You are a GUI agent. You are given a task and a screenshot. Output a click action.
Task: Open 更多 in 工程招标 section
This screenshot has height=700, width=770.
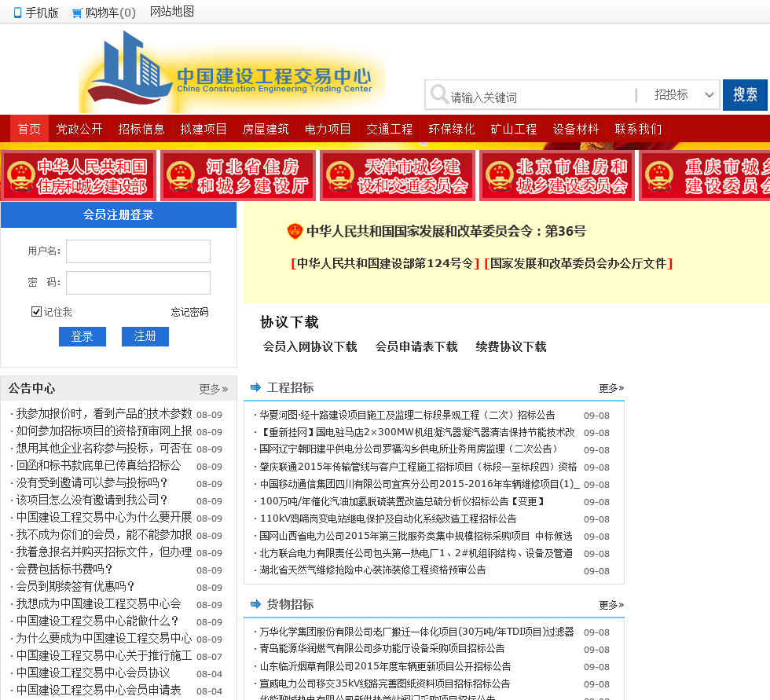click(x=611, y=388)
